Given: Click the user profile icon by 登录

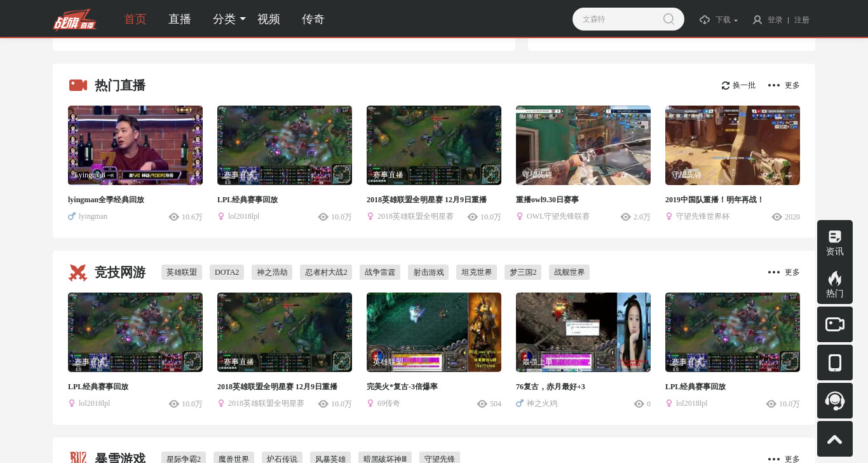Looking at the screenshot, I should (757, 20).
